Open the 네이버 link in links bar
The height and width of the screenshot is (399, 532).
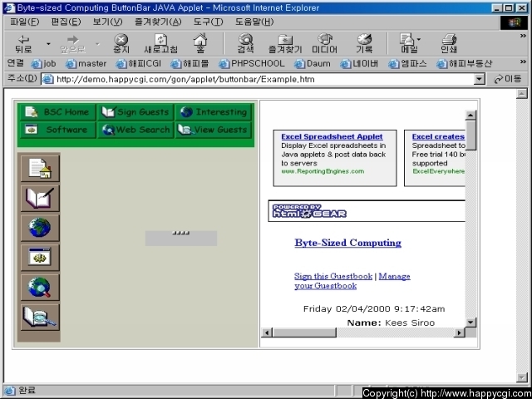point(359,64)
